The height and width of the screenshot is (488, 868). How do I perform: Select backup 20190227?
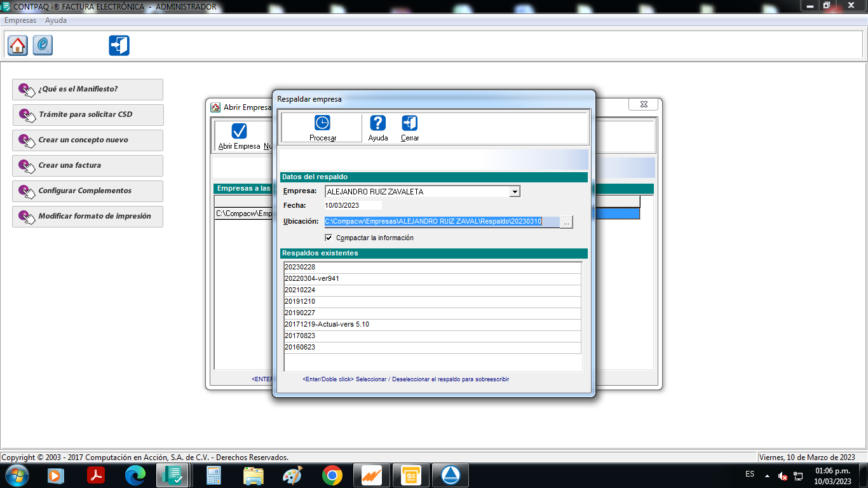[x=432, y=313]
